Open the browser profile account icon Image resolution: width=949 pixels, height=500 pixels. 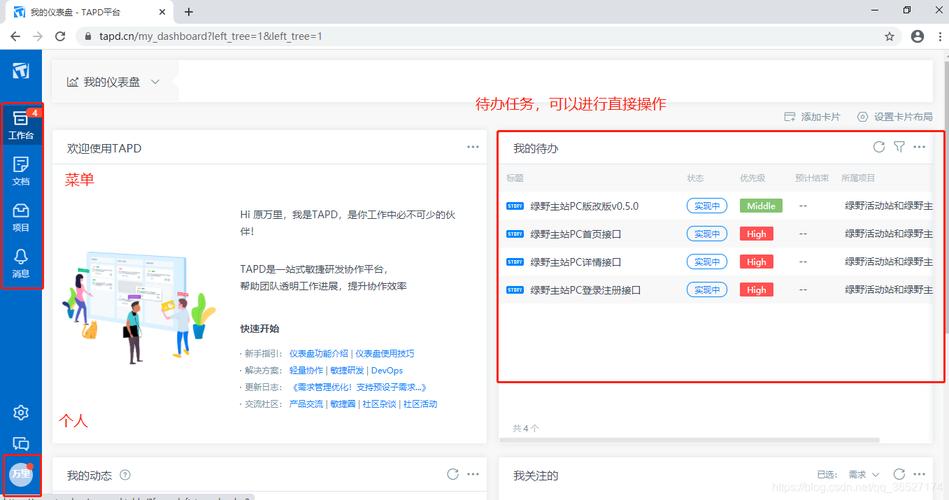coord(918,36)
